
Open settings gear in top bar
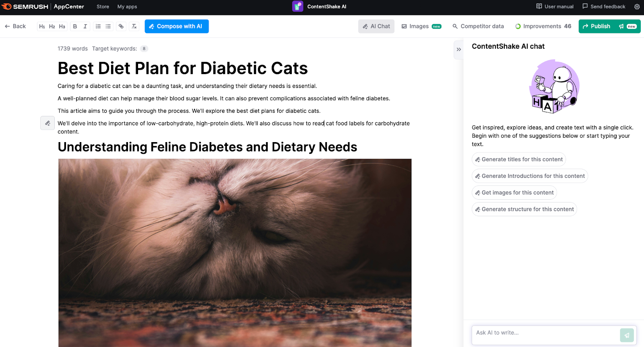pyautogui.click(x=637, y=7)
